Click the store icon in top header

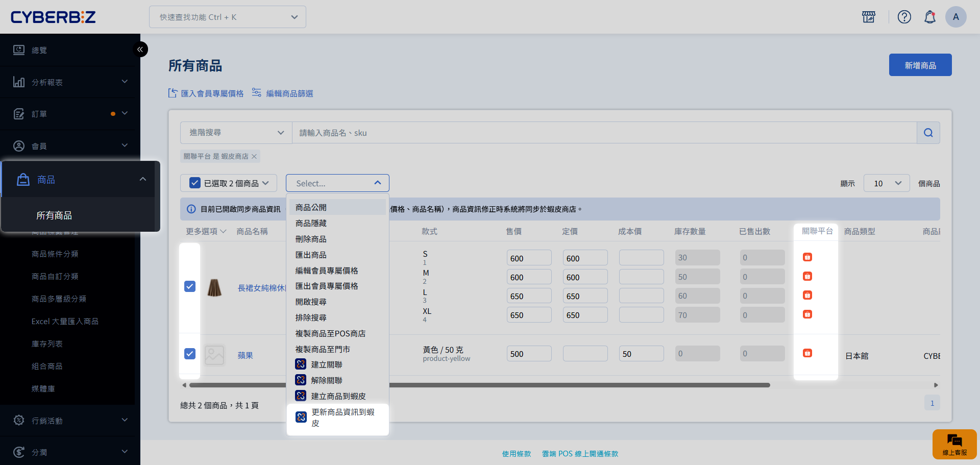tap(868, 17)
